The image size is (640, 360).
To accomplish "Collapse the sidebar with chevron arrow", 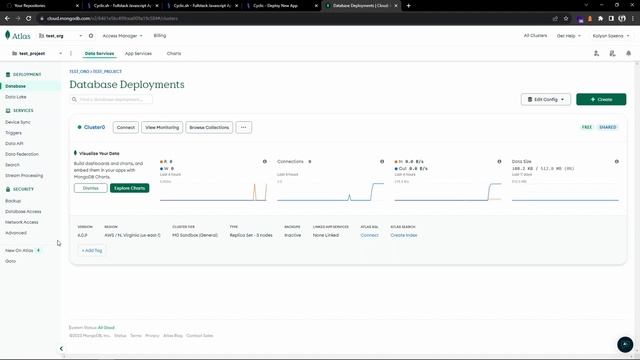I will (61, 349).
